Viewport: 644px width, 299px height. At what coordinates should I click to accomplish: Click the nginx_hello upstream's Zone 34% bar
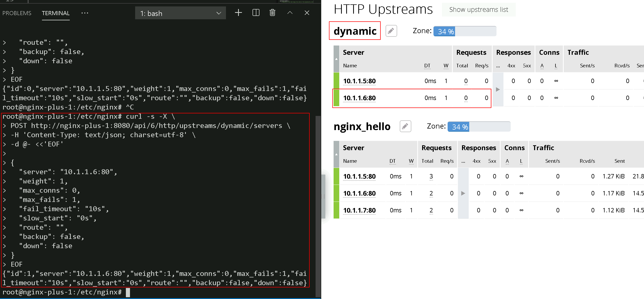tap(479, 127)
